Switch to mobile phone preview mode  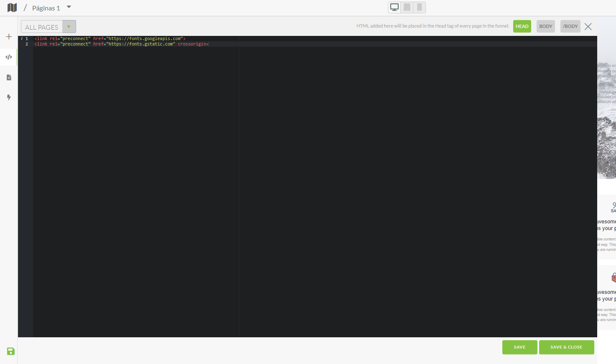pyautogui.click(x=419, y=8)
